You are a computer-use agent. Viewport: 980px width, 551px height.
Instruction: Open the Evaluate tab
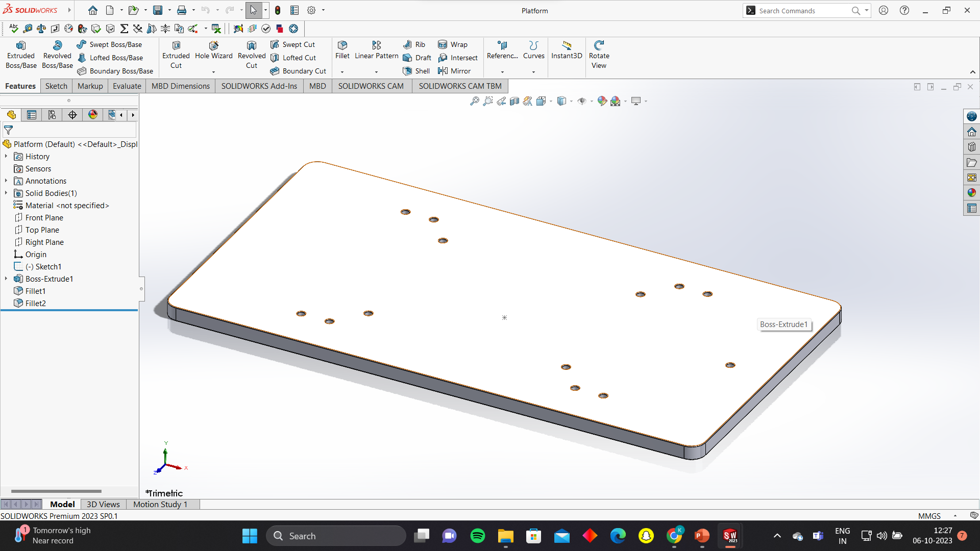click(x=127, y=86)
